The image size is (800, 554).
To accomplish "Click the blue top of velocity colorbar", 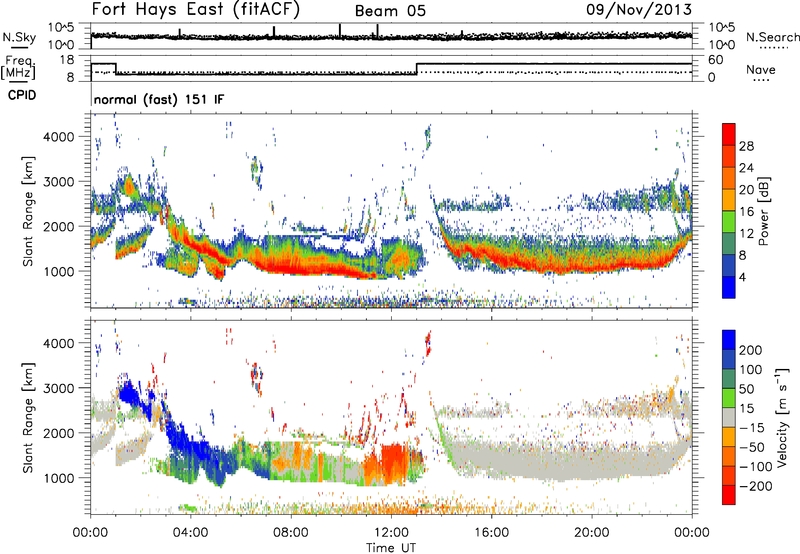I will (729, 339).
